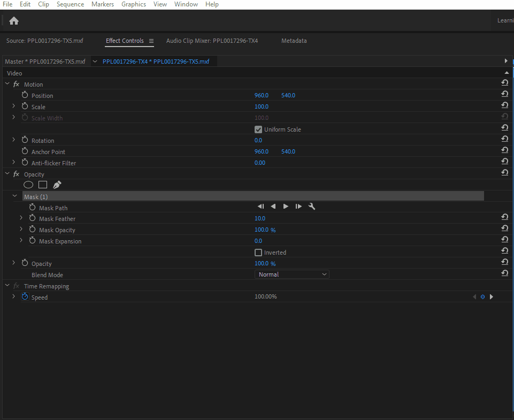Create an ellipse mask on Opacity
The height and width of the screenshot is (420, 514).
point(28,184)
